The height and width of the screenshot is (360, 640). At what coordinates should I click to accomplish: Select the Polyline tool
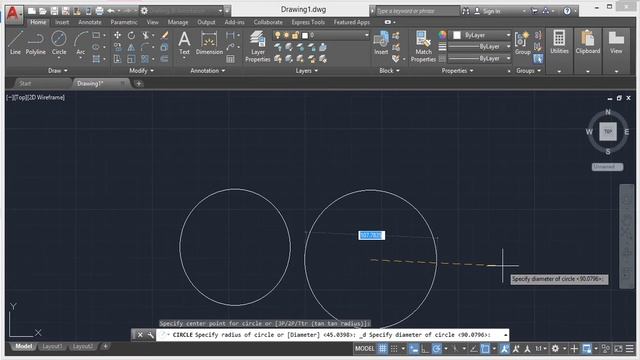click(36, 43)
